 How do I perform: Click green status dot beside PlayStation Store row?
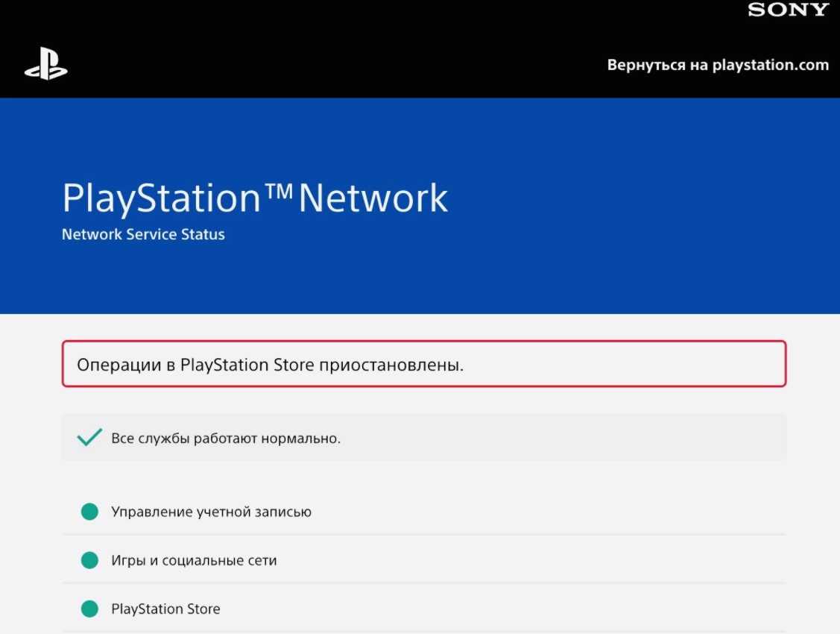coord(89,609)
